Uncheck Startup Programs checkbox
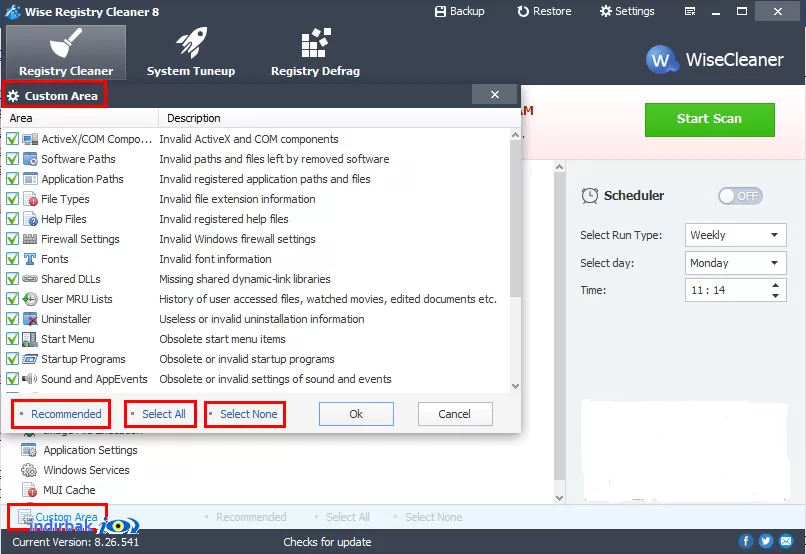Screen dimensions: 806x554 coord(12,359)
